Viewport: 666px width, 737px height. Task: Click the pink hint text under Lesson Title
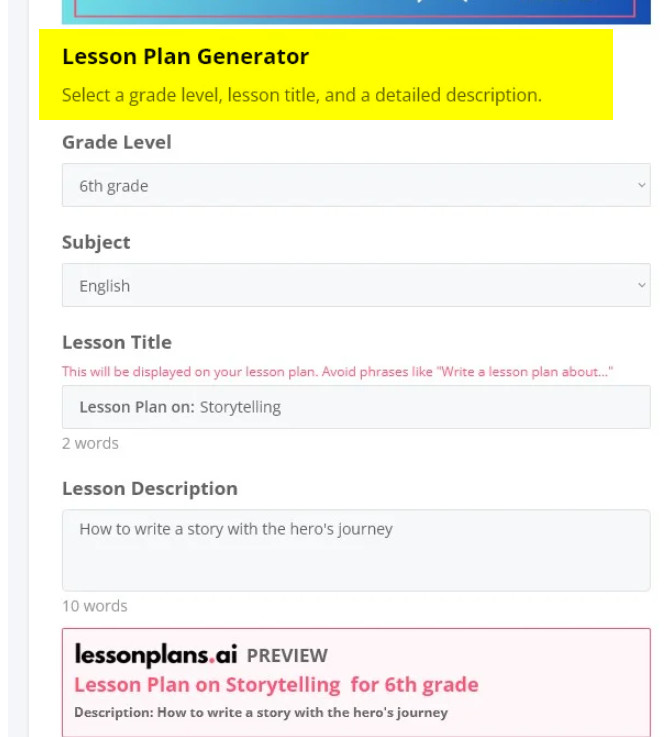pos(337,372)
